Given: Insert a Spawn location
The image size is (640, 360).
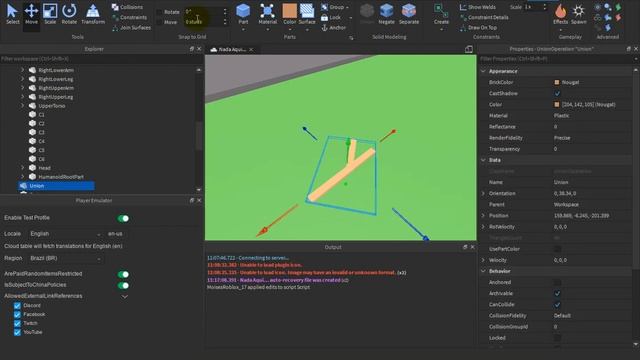Looking at the screenshot, I should [578, 14].
